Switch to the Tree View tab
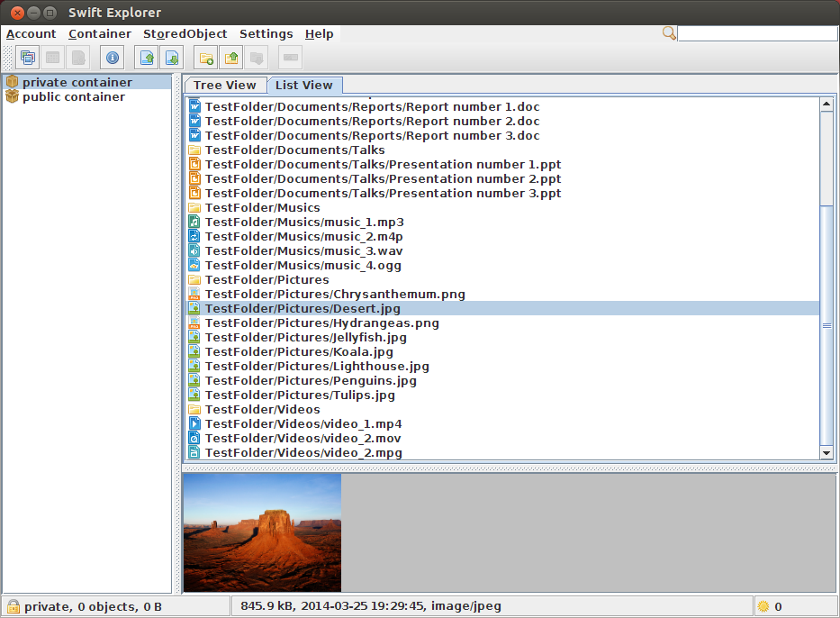 224,85
